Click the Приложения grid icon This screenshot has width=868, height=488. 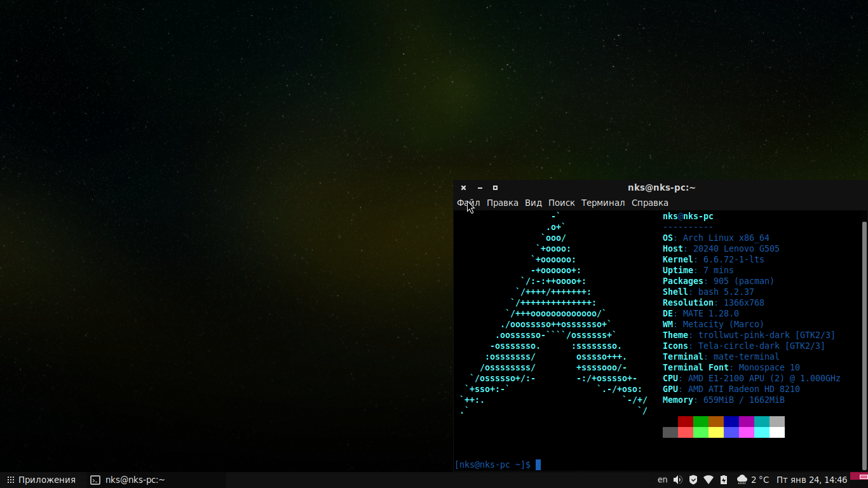coord(10,480)
